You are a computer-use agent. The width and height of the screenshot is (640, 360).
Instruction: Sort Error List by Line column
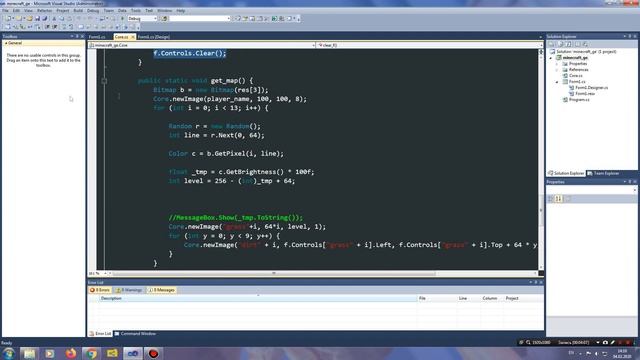pyautogui.click(x=469, y=298)
